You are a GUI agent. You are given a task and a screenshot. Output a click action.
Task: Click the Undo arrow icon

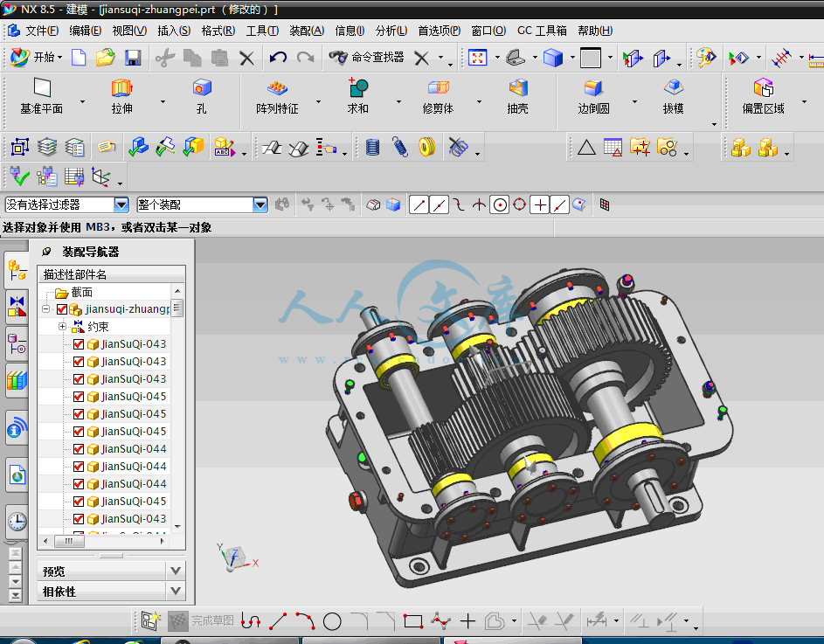pyautogui.click(x=278, y=58)
